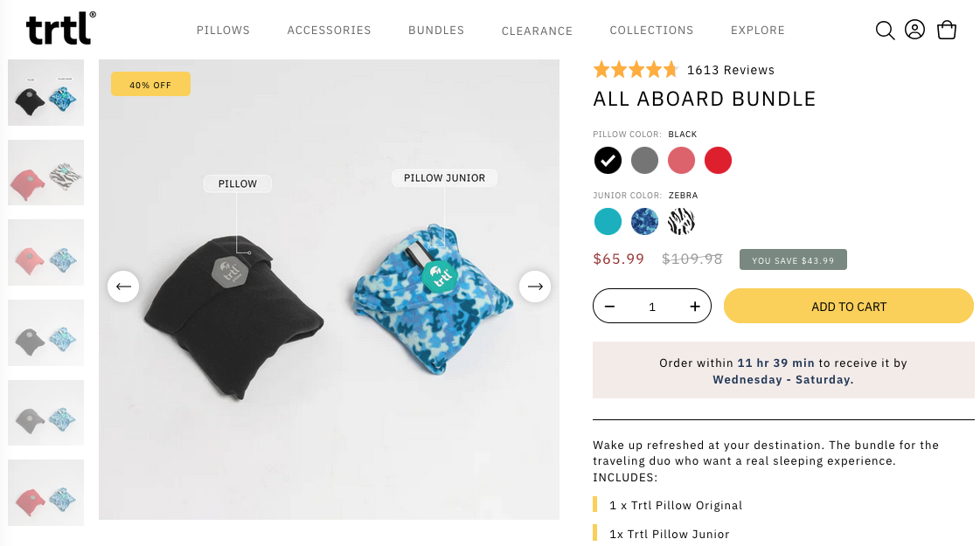This screenshot has width=980, height=546.
Task: Open the 1613 Reviews link
Action: [731, 70]
